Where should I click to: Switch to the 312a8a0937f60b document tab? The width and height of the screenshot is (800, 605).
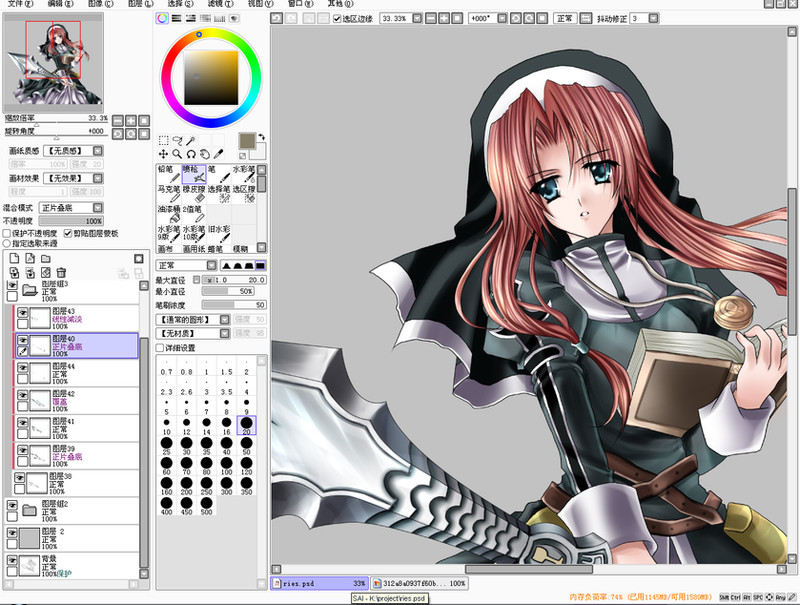419,583
